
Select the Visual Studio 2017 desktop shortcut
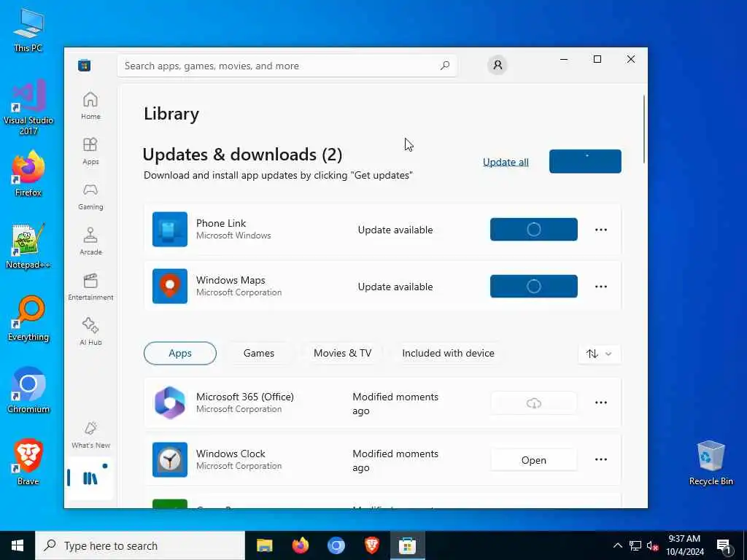pyautogui.click(x=28, y=108)
